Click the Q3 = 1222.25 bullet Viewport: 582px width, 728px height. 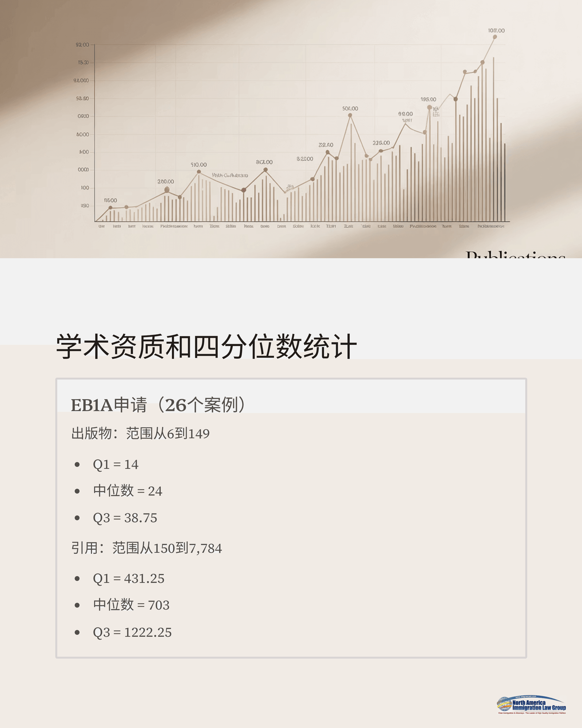tap(132, 632)
